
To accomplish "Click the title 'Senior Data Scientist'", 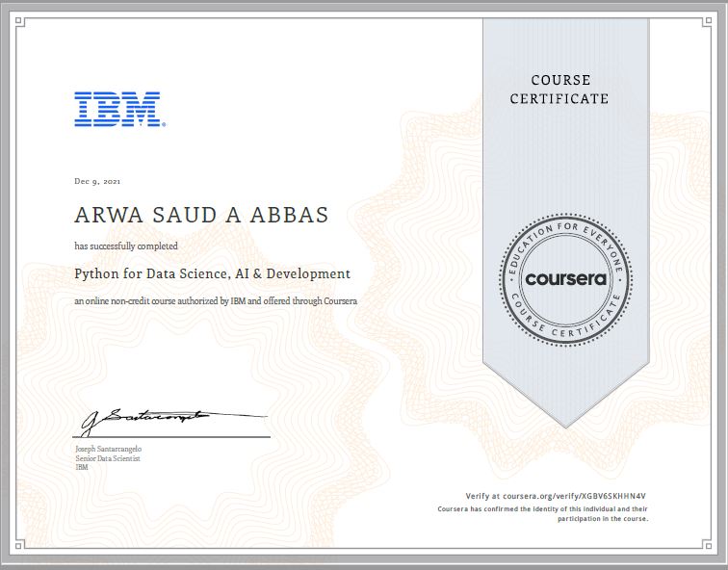I will [108, 458].
